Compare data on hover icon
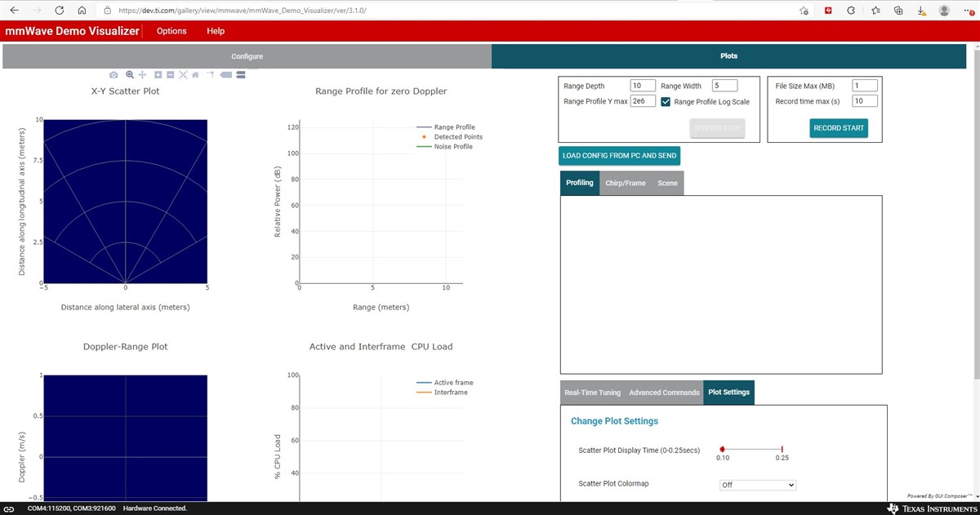This screenshot has width=980, height=515. point(240,75)
